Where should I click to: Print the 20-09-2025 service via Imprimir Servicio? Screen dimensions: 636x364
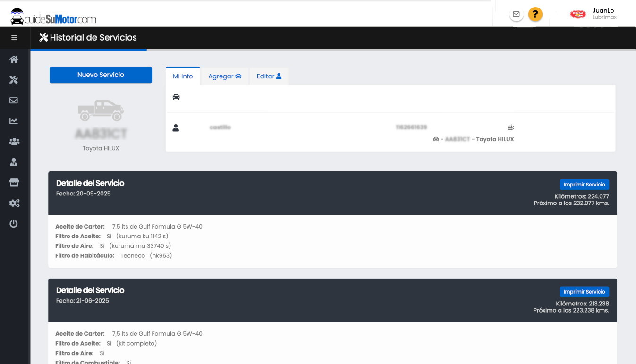point(584,185)
